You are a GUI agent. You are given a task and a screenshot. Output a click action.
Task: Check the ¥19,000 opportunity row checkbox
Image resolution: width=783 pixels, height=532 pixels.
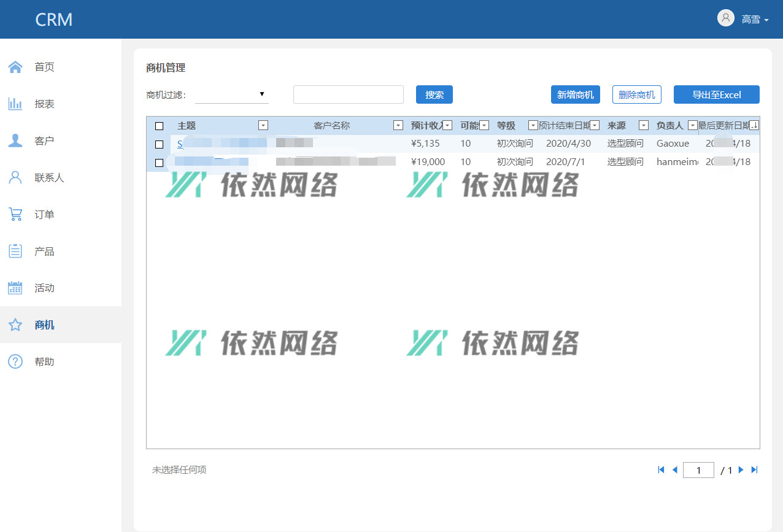click(160, 163)
